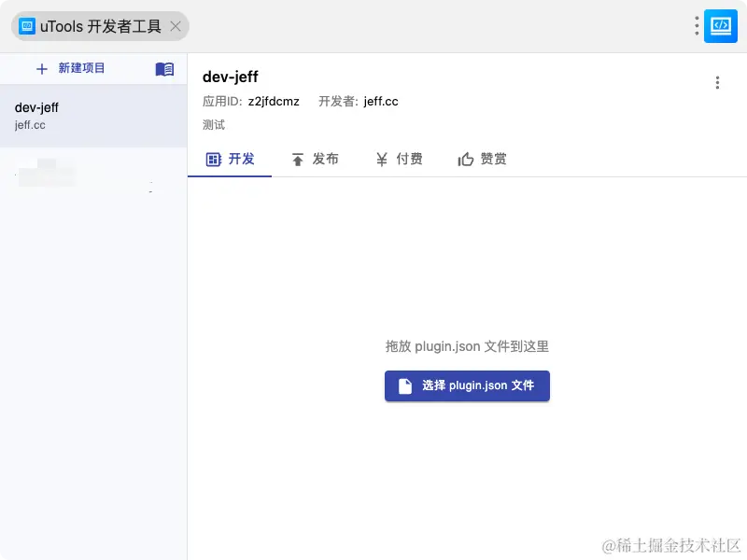Switch to the 赞赏 tab
The width and height of the screenshot is (747, 560).
(482, 159)
